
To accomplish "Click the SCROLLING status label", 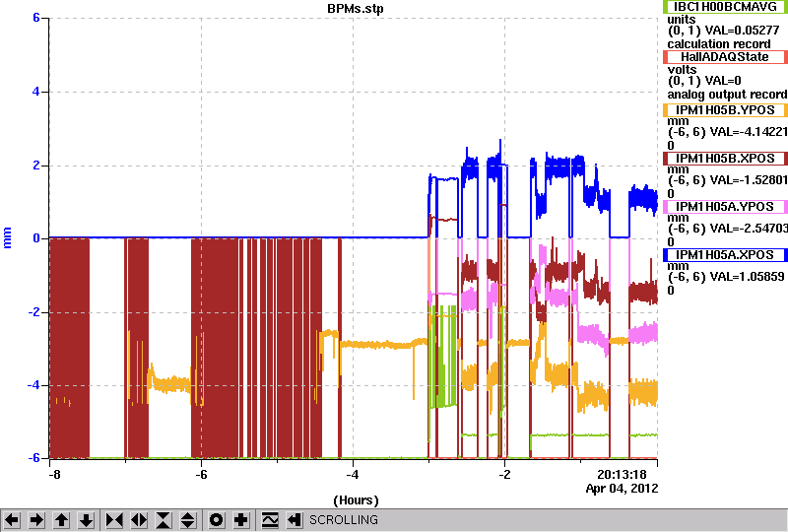I will [x=343, y=520].
